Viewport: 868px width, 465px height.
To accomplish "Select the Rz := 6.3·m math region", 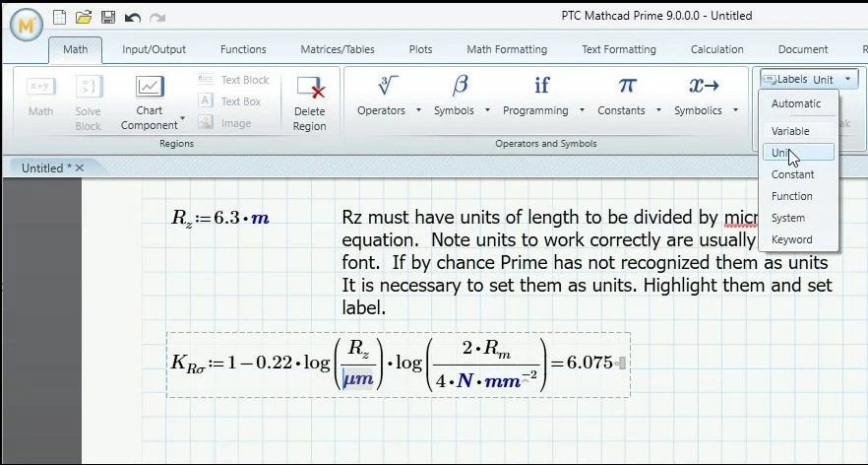I will coord(220,218).
